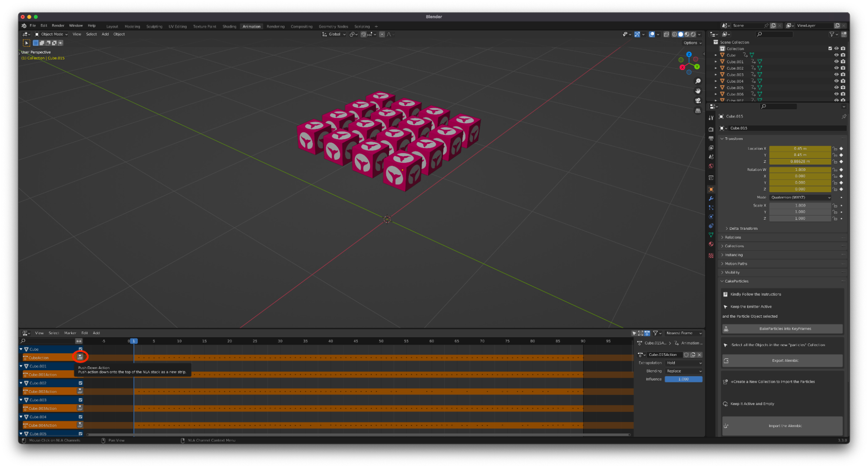Open the Blending Replace dropdown

[683, 371]
